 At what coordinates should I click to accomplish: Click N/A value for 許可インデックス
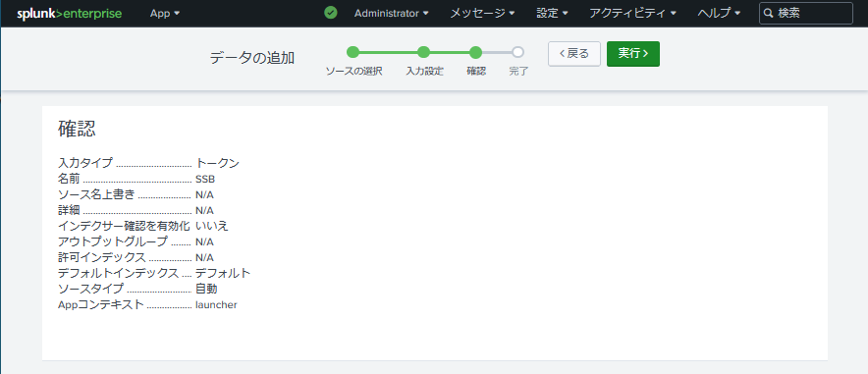pos(204,257)
